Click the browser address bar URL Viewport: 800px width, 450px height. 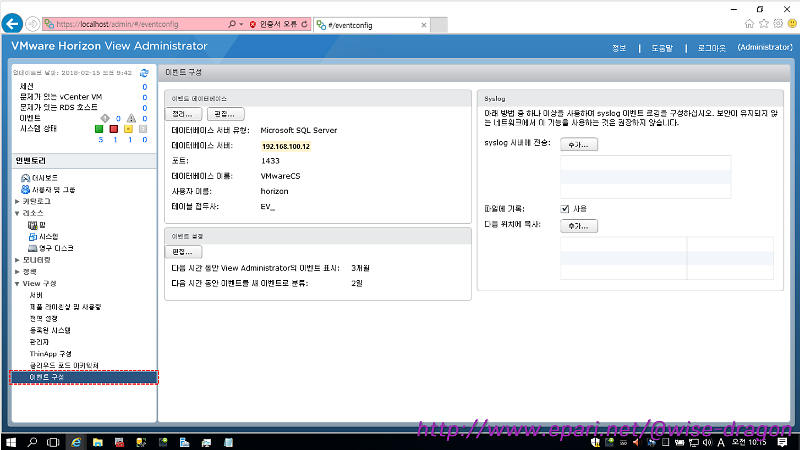(x=117, y=24)
